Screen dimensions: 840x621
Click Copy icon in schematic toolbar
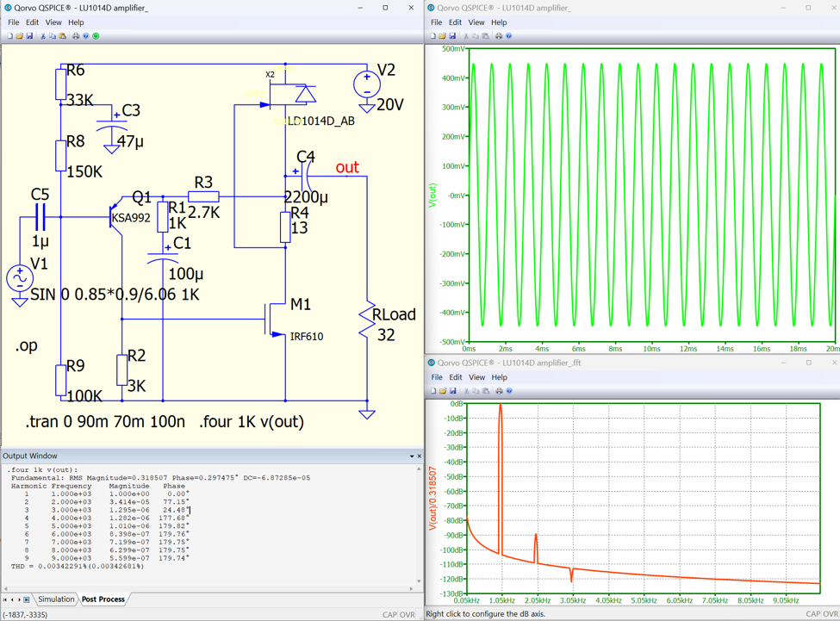point(53,36)
